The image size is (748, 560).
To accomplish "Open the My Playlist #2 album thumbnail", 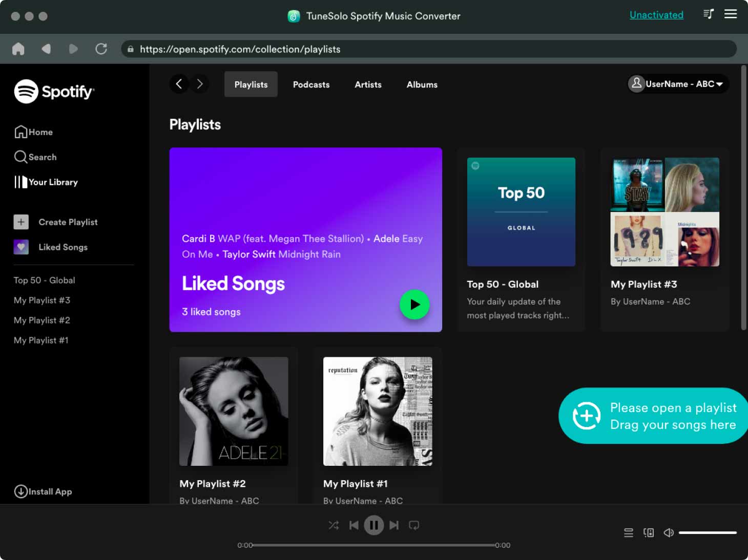I will (x=233, y=411).
